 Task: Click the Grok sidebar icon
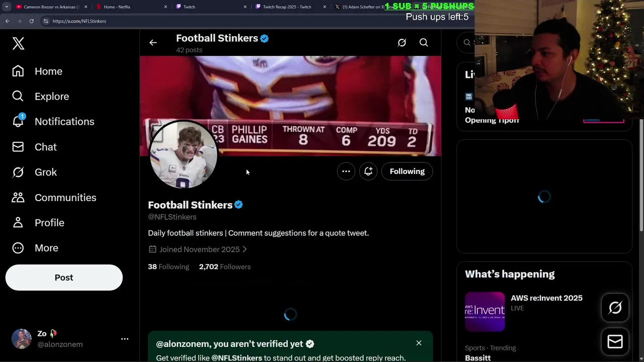coord(18,172)
